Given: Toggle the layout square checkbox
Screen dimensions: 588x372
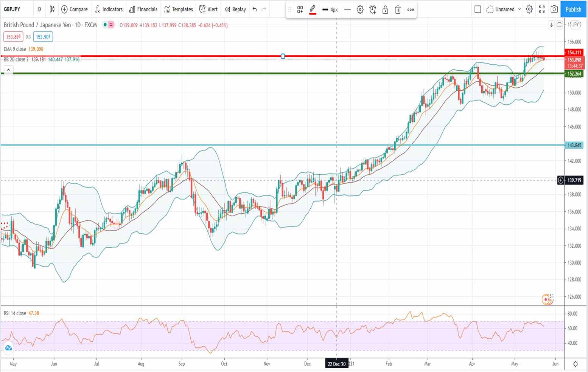Looking at the screenshot, I should click(478, 9).
